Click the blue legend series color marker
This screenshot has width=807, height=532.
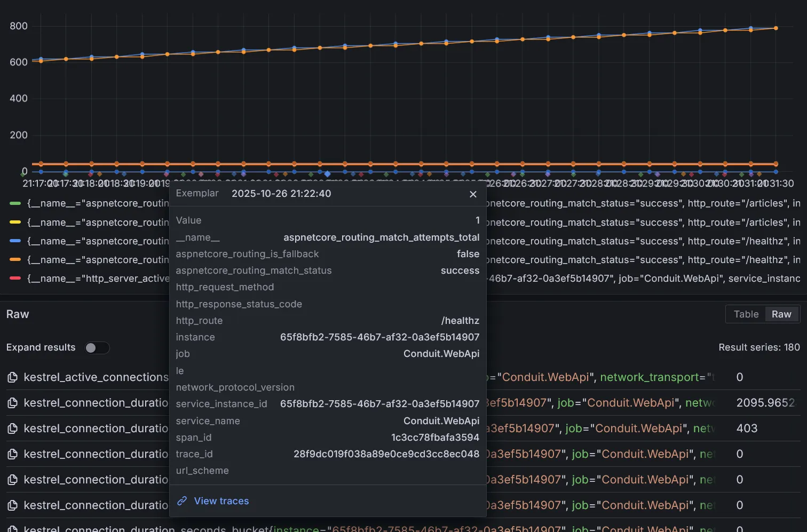click(x=15, y=241)
